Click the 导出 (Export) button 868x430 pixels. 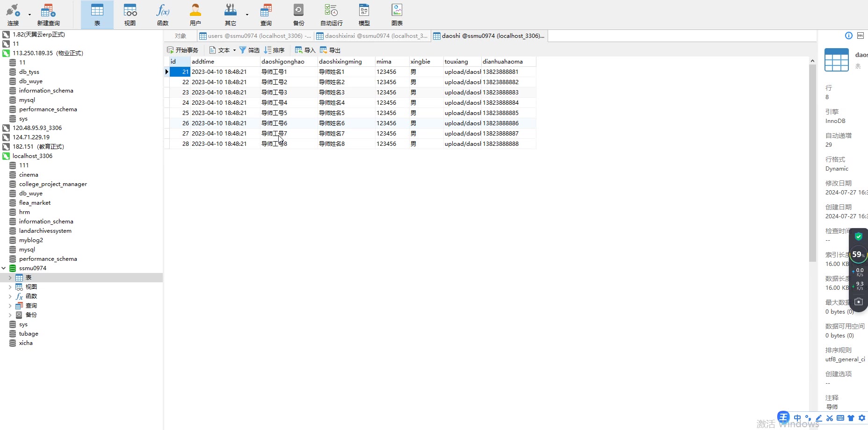pos(330,50)
